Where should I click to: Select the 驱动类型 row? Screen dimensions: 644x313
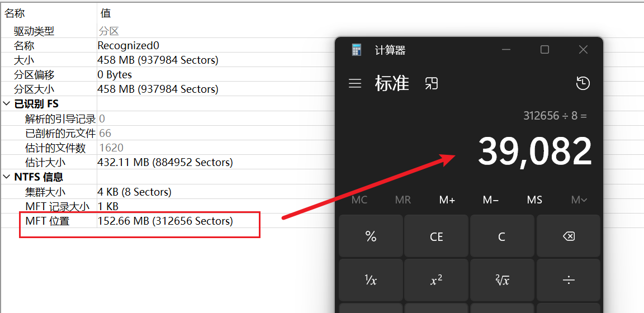tap(34, 31)
